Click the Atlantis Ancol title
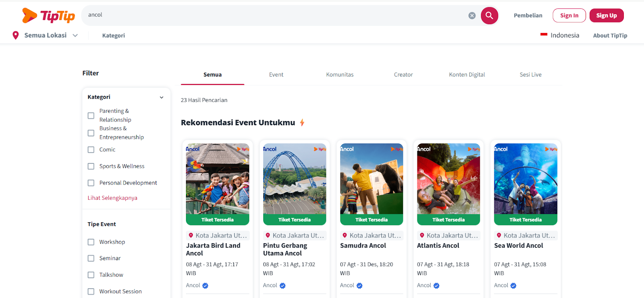Viewport: 644px width, 298px height. [x=438, y=246]
